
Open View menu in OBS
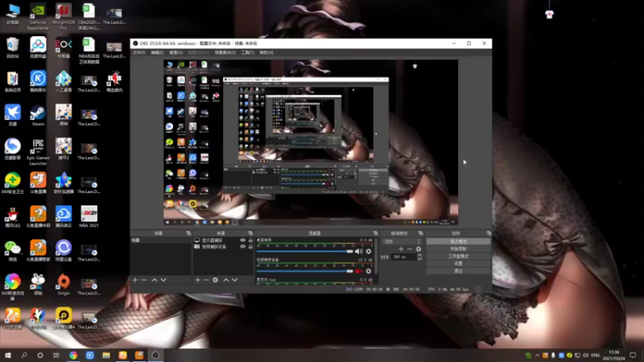coord(175,52)
